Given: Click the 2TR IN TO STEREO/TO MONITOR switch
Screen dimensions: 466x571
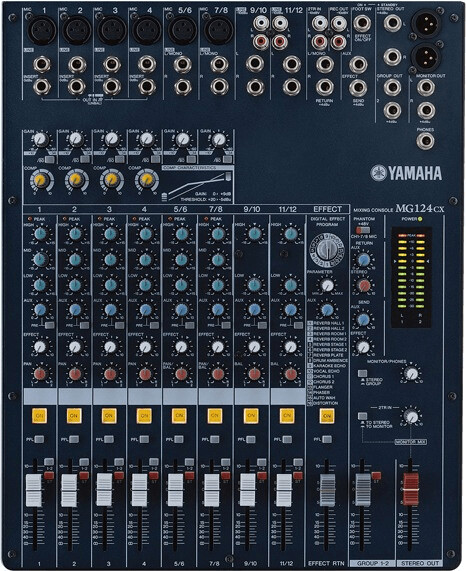Looking at the screenshot, I should click(x=362, y=416).
